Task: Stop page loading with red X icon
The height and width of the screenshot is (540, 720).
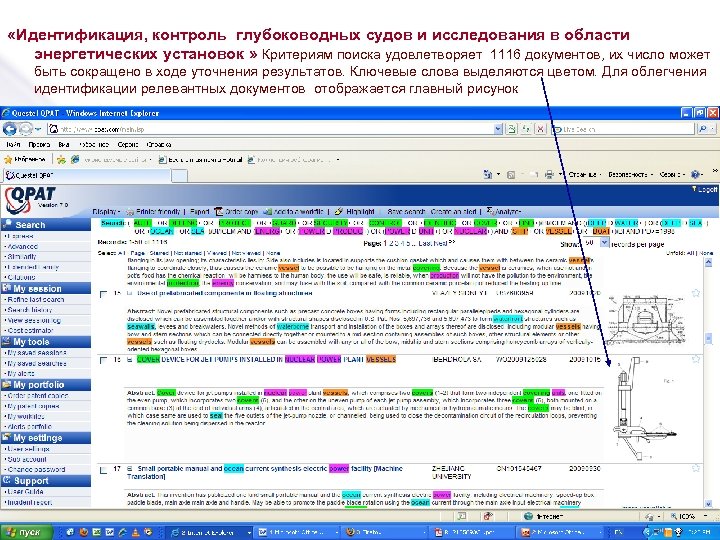Action: pyautogui.click(x=541, y=129)
